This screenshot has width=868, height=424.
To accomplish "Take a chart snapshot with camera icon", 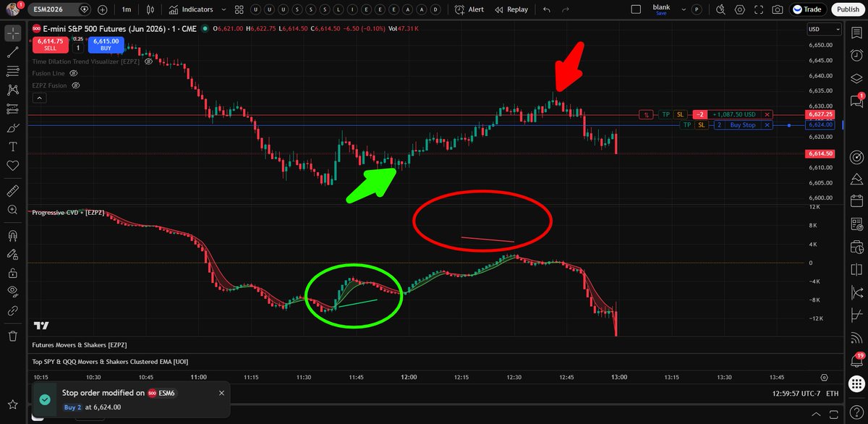I will coord(777,9).
